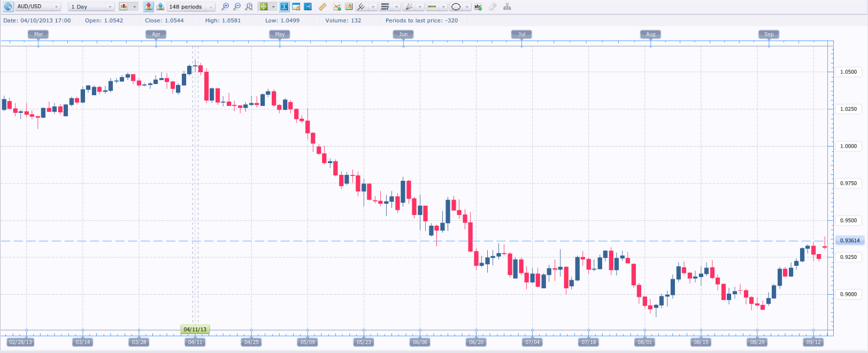Click the round globe icon beside AUD/USD

[x=8, y=6]
